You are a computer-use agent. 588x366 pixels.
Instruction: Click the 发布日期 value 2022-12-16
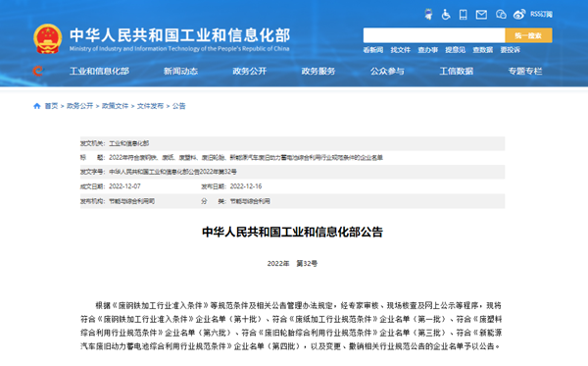pos(246,186)
